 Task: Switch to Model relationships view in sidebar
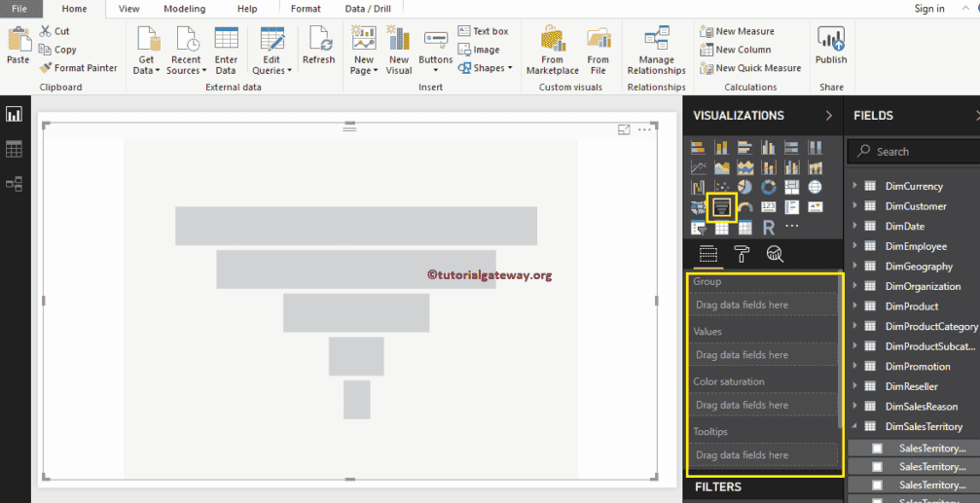click(x=14, y=184)
